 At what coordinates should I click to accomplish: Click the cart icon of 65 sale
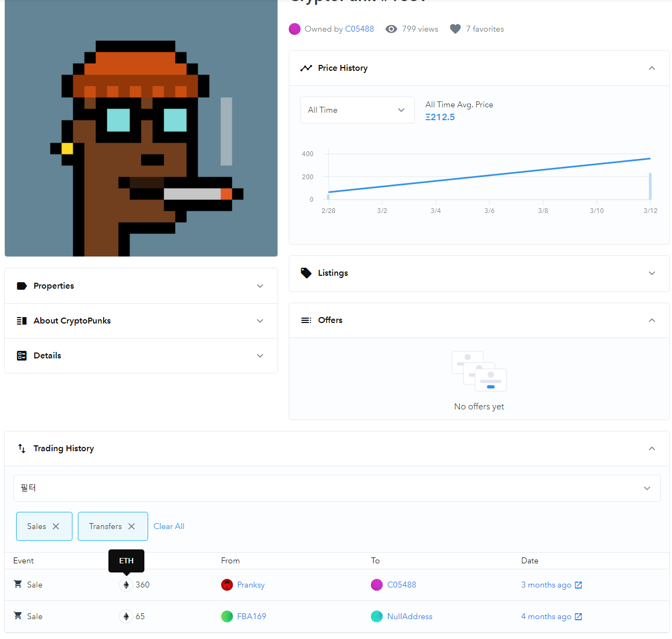pyautogui.click(x=18, y=616)
